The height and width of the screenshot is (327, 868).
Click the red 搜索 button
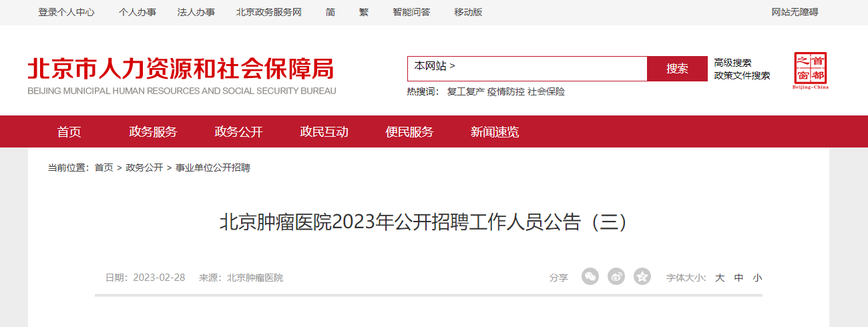coord(677,69)
